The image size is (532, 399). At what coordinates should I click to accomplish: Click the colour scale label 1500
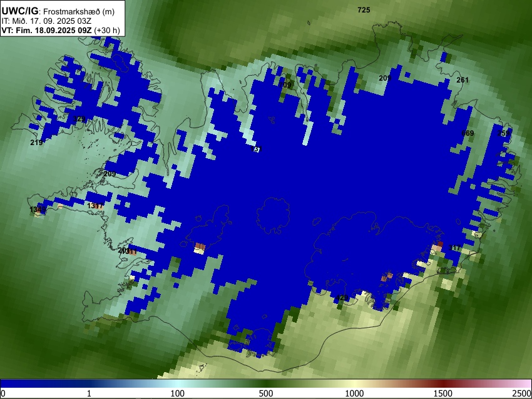(x=442, y=393)
